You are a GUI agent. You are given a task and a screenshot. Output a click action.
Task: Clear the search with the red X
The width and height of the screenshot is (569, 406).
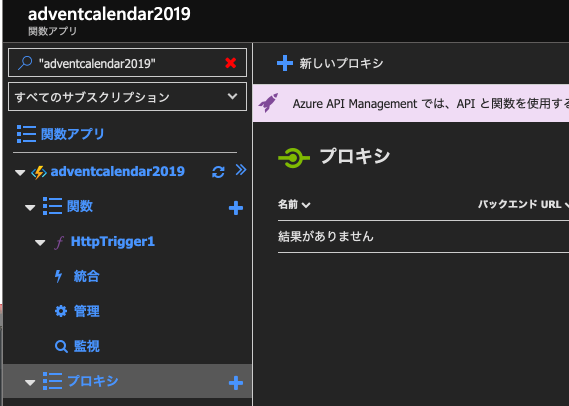pyautogui.click(x=230, y=63)
